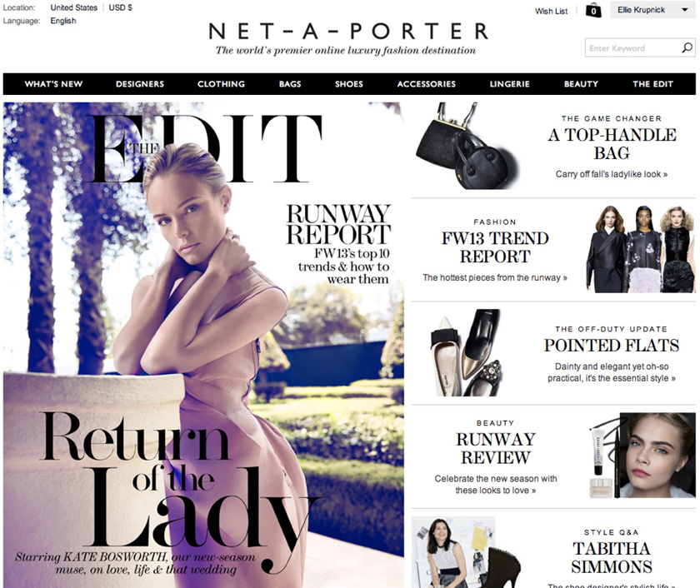
Task: Change the English language setting
Action: click(x=63, y=21)
